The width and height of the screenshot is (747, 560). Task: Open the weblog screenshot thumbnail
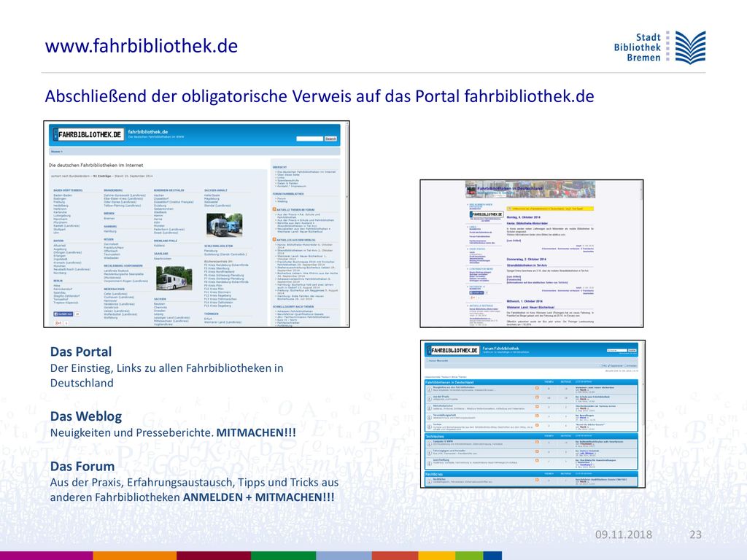click(x=532, y=253)
